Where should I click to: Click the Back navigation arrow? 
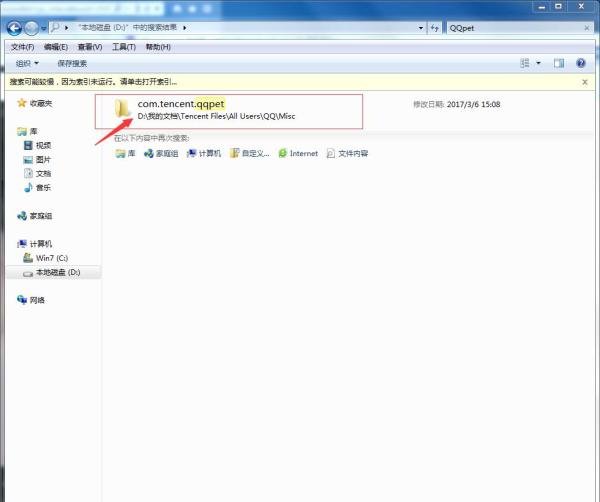[14, 28]
